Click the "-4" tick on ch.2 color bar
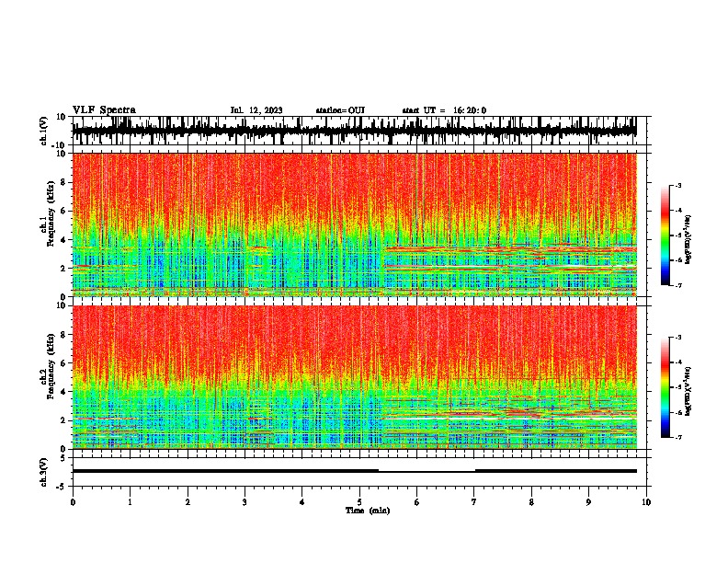Screen dimensions: 728x563 coord(678,362)
